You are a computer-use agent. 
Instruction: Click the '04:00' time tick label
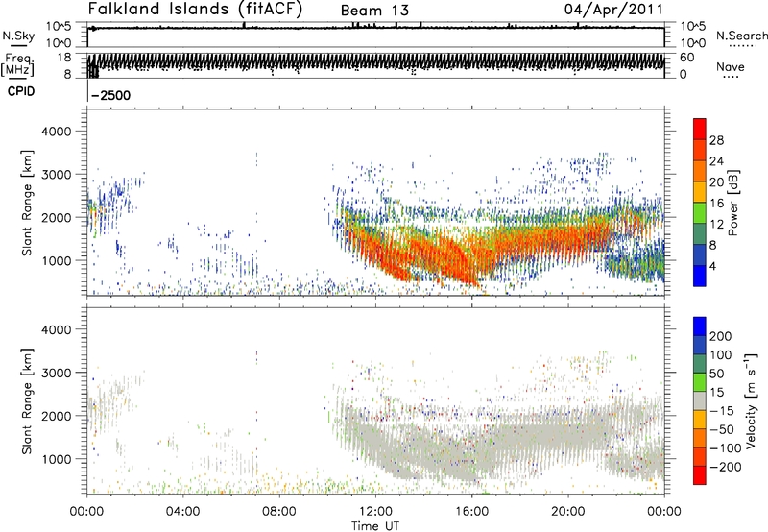click(x=182, y=512)
